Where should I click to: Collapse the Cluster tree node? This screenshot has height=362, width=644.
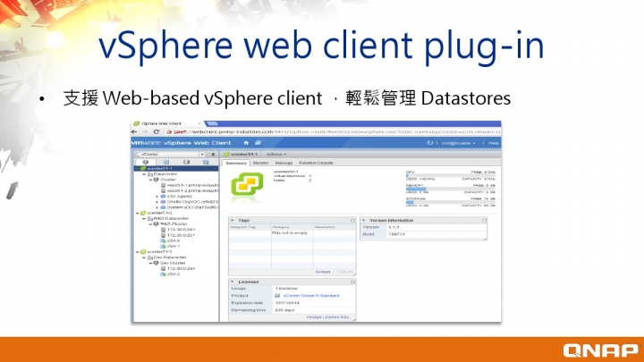click(150, 180)
